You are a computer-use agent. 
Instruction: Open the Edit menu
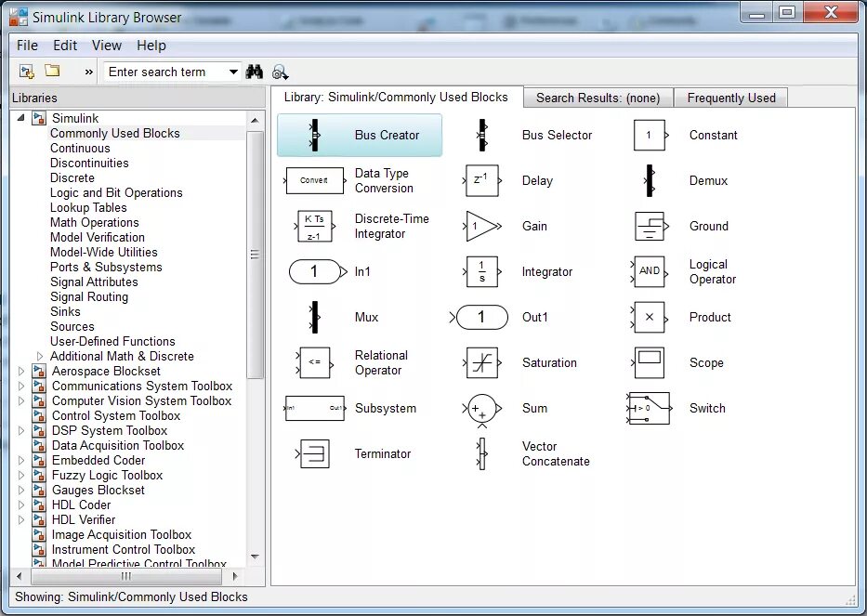coord(65,46)
